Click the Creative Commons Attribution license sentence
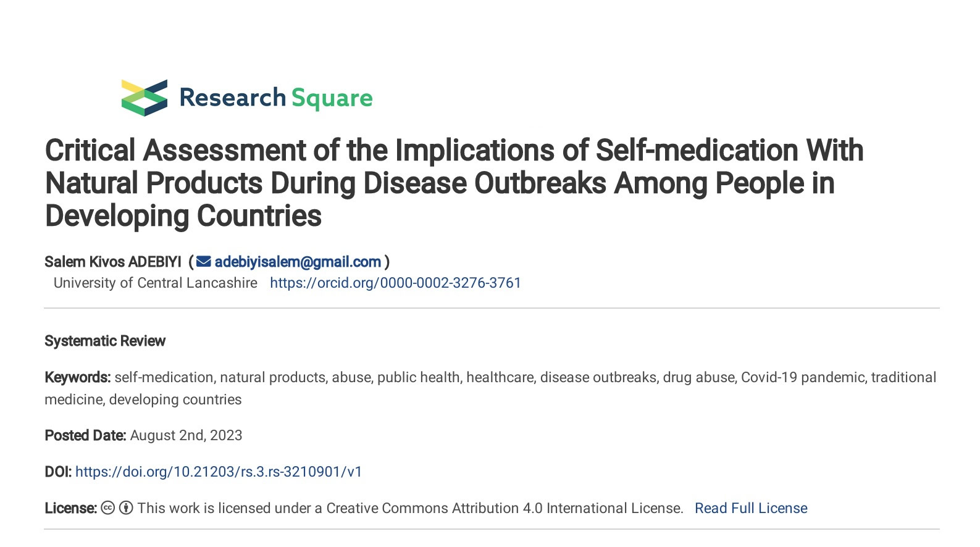This screenshot has height=547, width=980. coord(410,508)
